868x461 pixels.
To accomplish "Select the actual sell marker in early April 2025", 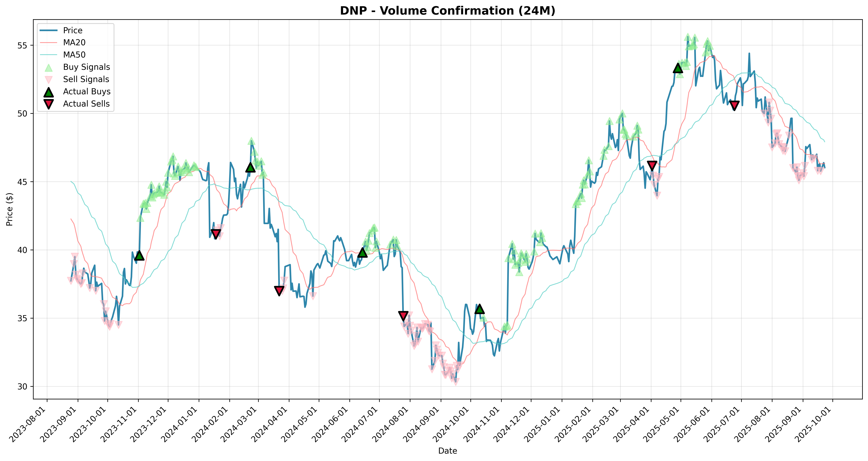I will [652, 166].
